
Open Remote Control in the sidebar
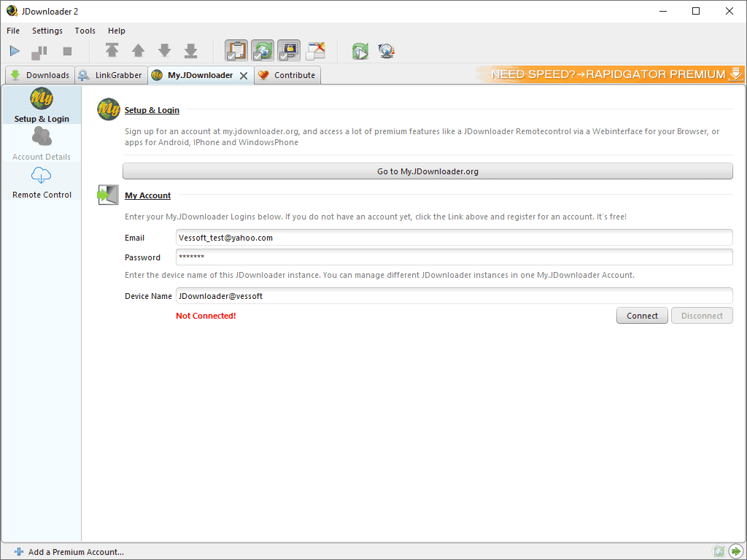click(42, 182)
